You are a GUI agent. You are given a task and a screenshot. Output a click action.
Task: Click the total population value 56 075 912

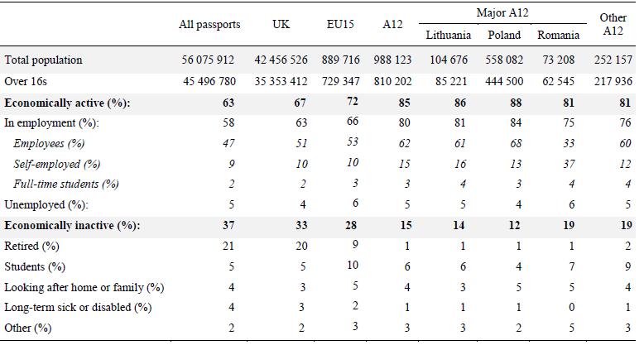point(209,60)
